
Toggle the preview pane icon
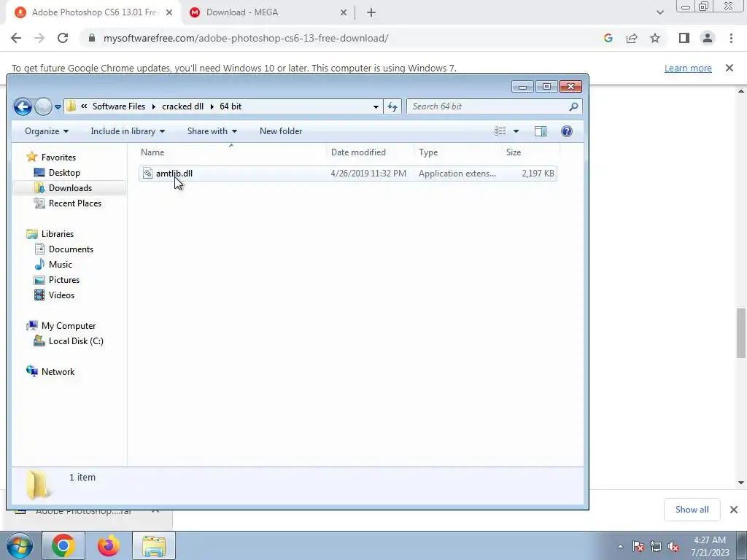(541, 131)
